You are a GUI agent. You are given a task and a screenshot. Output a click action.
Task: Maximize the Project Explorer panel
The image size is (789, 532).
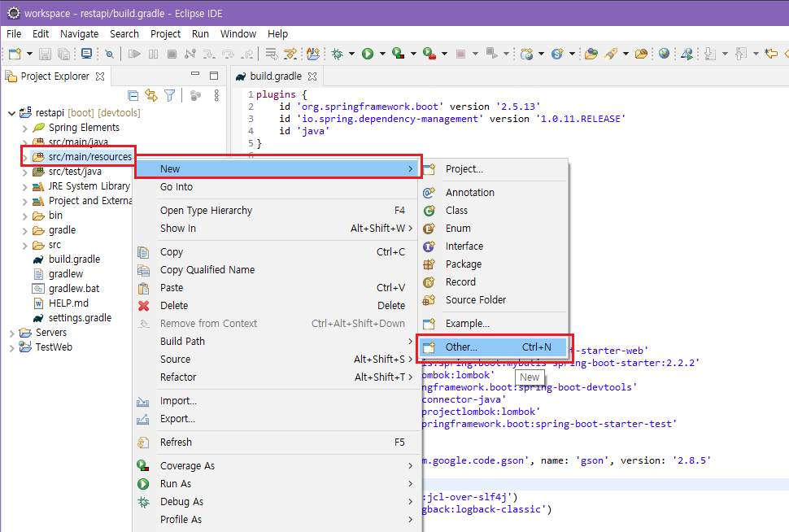point(214,76)
